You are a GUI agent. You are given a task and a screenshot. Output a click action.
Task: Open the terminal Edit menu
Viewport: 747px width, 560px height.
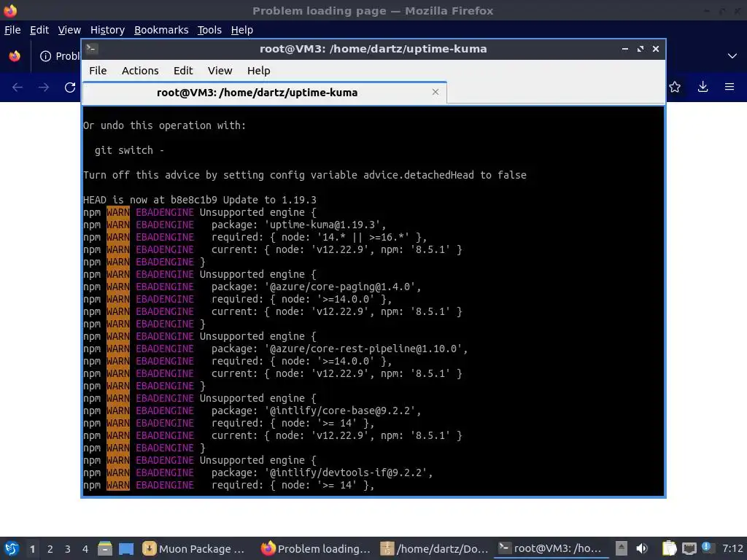coord(183,71)
